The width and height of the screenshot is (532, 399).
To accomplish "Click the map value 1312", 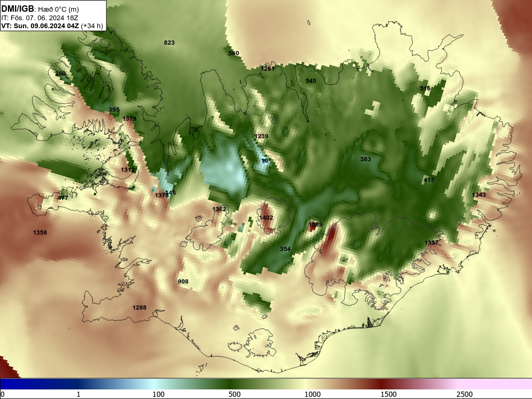I will tap(128, 170).
